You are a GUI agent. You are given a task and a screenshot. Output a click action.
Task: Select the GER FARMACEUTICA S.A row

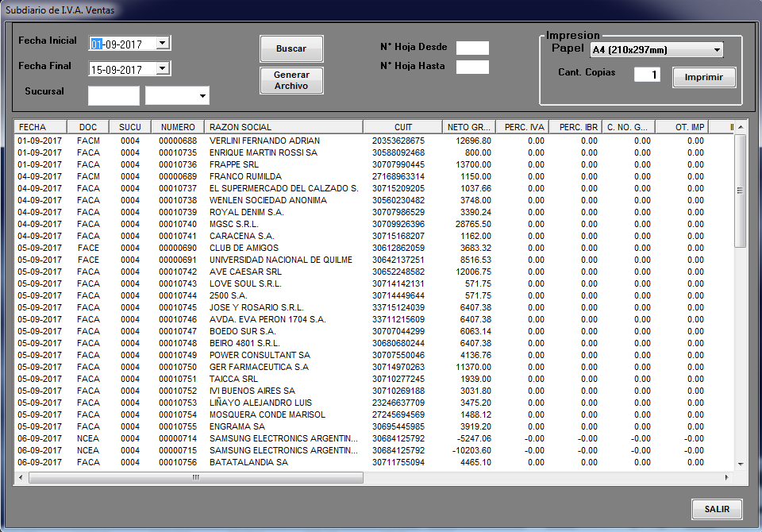click(x=374, y=367)
